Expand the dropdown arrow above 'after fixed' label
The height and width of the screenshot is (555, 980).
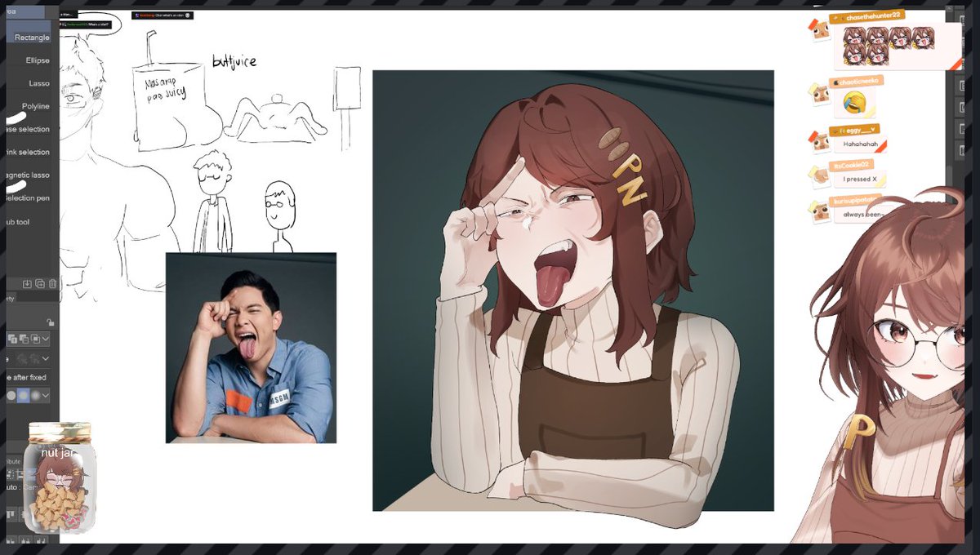pyautogui.click(x=46, y=359)
